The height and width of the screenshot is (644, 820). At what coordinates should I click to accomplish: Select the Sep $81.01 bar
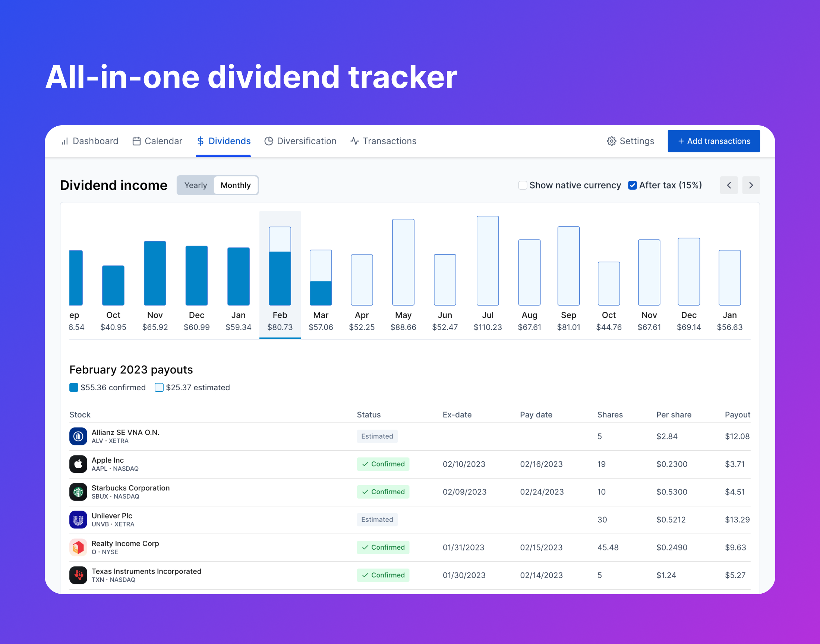tap(568, 266)
